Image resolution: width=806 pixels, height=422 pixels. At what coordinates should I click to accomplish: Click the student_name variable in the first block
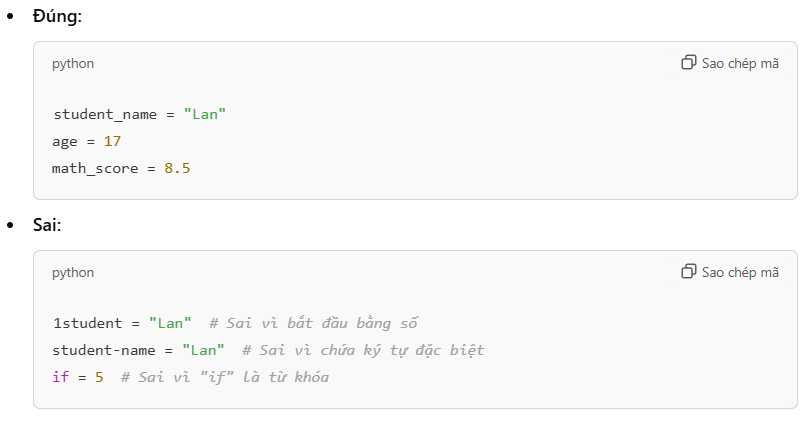[105, 114]
